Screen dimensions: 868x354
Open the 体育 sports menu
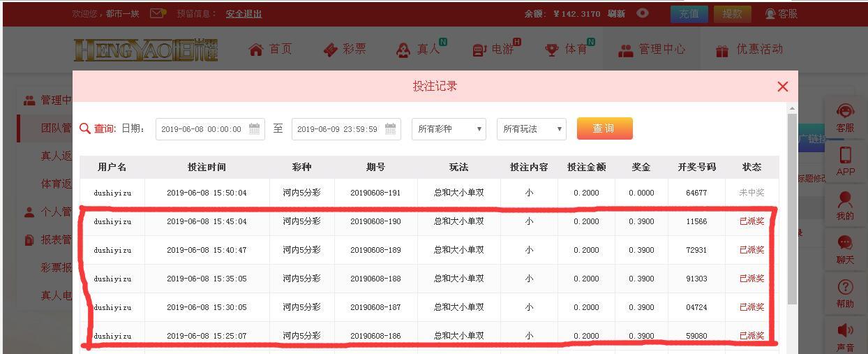click(x=569, y=50)
